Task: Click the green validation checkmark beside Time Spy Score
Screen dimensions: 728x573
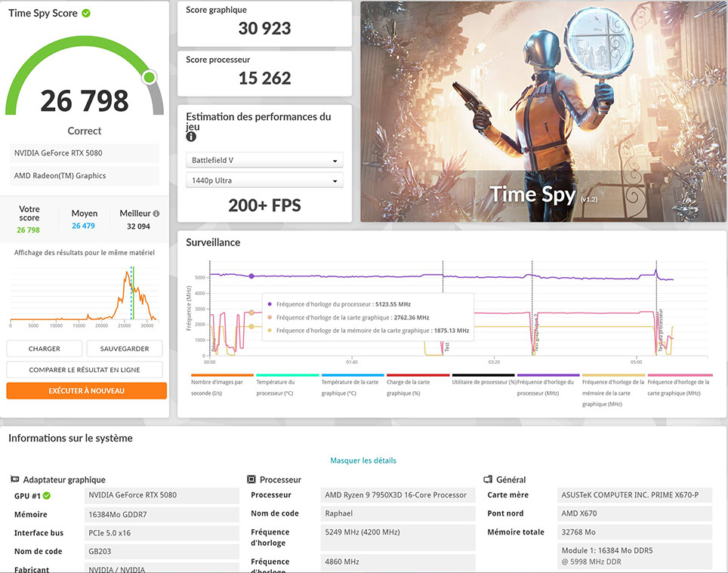Action: [x=86, y=14]
